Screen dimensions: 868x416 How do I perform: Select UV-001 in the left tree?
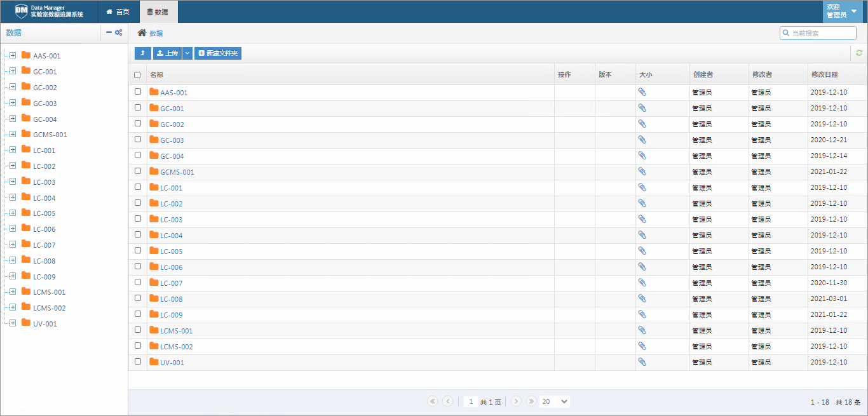44,324
